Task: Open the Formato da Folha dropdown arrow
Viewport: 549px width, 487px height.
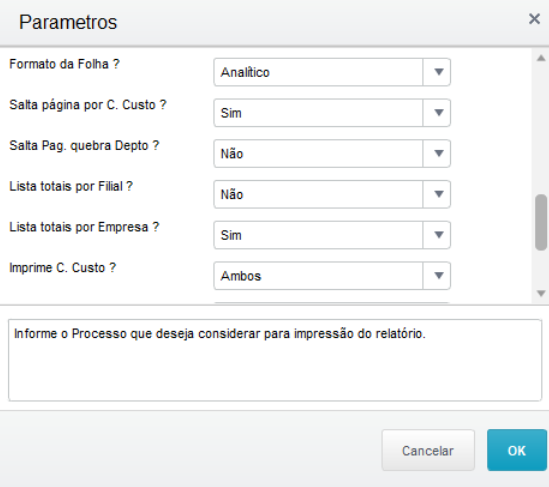Action: 437,72
